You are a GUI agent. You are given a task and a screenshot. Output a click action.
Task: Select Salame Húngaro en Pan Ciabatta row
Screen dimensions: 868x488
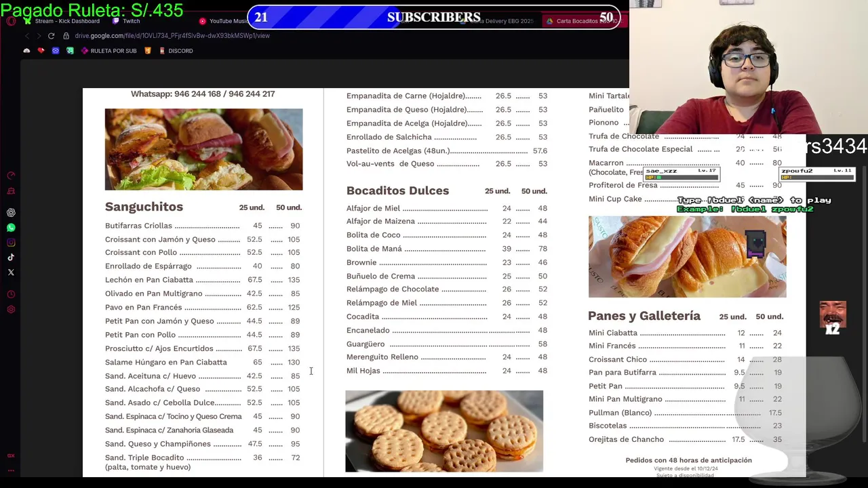203,362
